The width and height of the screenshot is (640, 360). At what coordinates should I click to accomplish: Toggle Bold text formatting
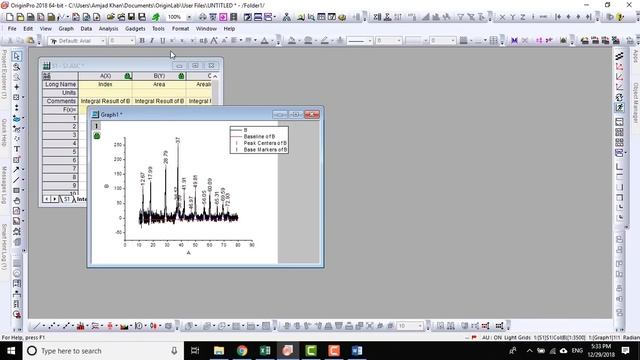click(142, 40)
